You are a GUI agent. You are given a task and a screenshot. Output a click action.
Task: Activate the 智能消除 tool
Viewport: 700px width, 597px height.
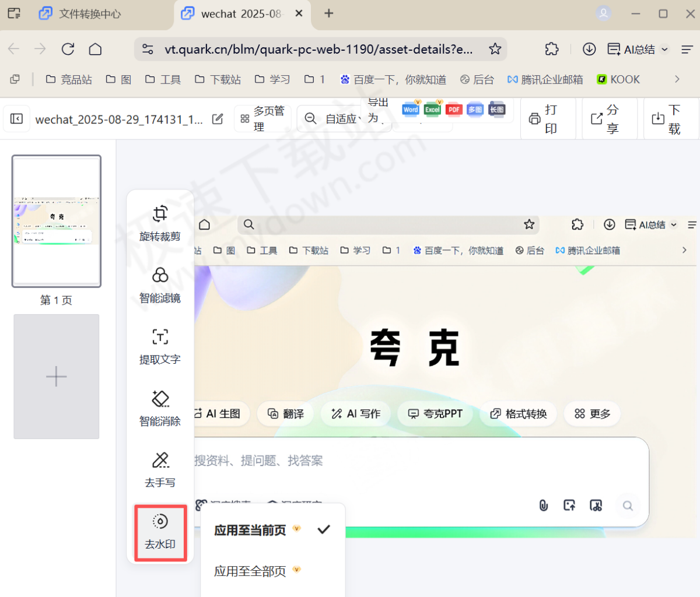tap(160, 408)
